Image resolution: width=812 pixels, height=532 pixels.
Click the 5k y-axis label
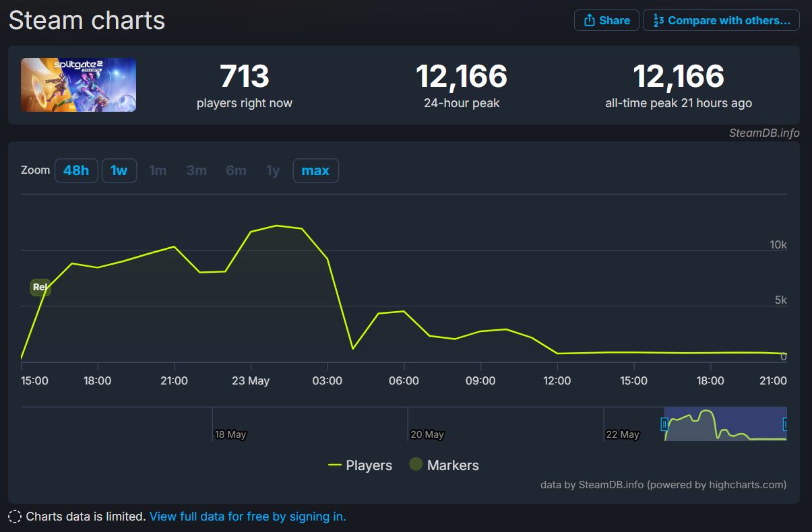tap(780, 300)
